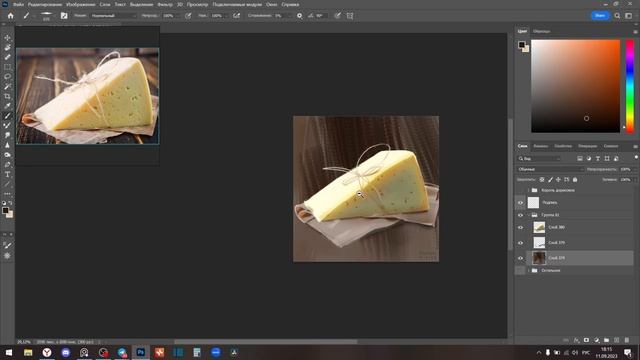
Task: Click the vertical hue slider
Action: click(630, 86)
